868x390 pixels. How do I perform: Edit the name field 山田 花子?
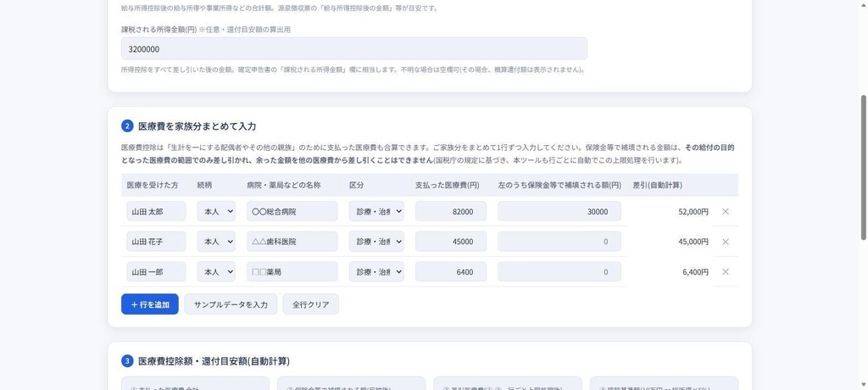(156, 242)
